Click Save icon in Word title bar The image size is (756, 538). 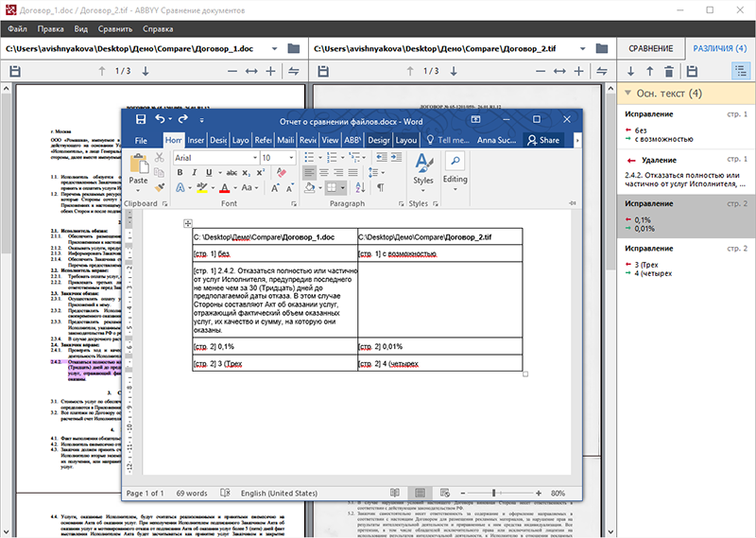pyautogui.click(x=140, y=119)
